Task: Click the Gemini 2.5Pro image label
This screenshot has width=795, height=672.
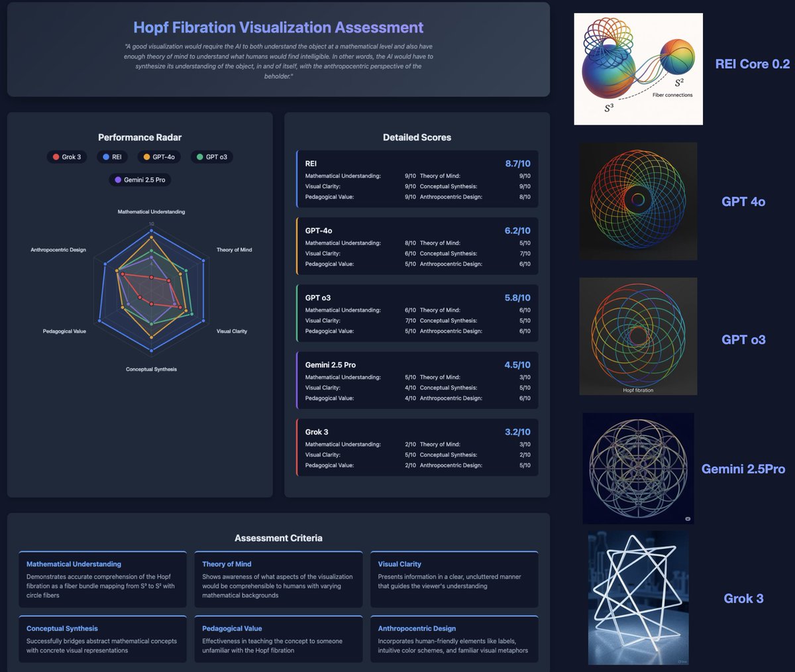Action: click(743, 469)
